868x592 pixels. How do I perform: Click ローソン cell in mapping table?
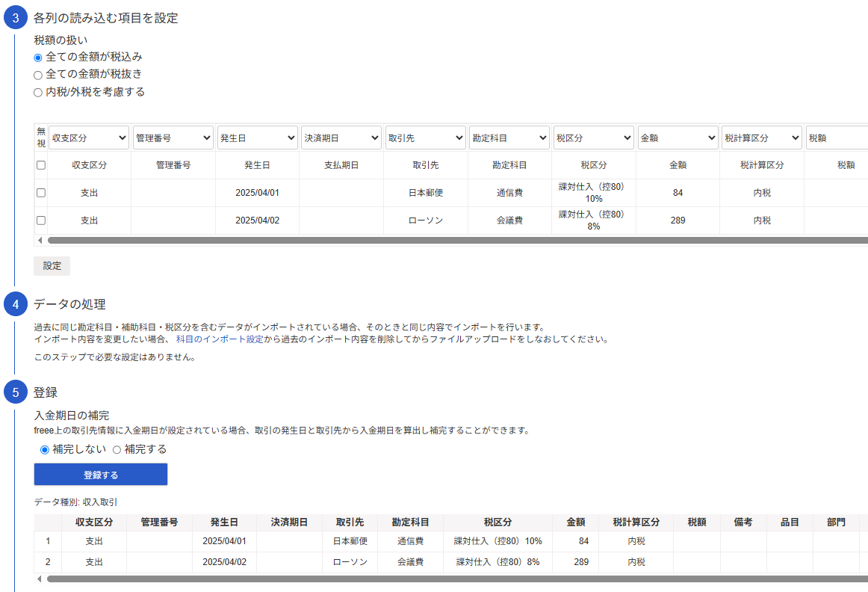pyautogui.click(x=426, y=221)
